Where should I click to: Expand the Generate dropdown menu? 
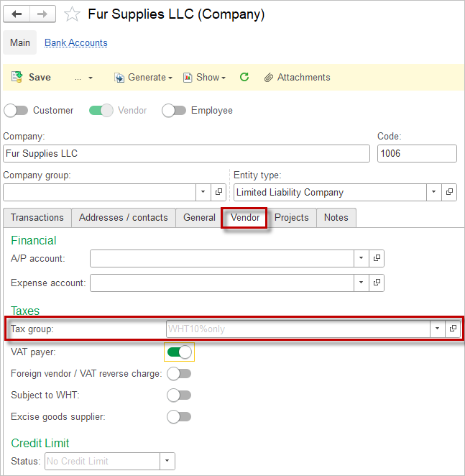[x=143, y=78]
